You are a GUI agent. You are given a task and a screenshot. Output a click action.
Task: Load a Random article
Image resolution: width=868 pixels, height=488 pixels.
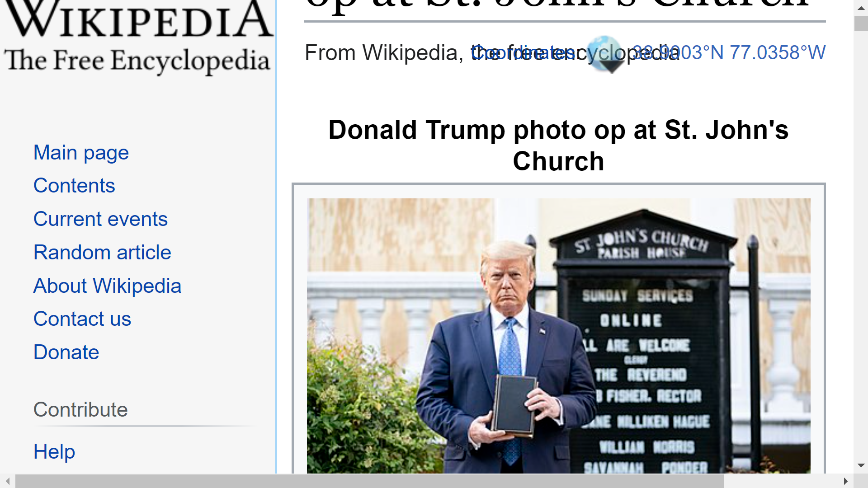point(102,252)
